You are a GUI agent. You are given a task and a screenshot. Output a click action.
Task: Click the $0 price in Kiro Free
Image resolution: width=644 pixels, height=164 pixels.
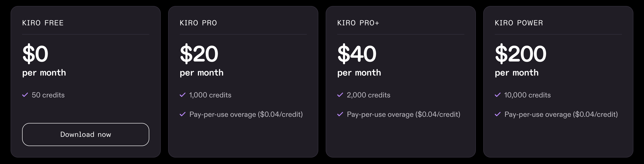tap(35, 54)
